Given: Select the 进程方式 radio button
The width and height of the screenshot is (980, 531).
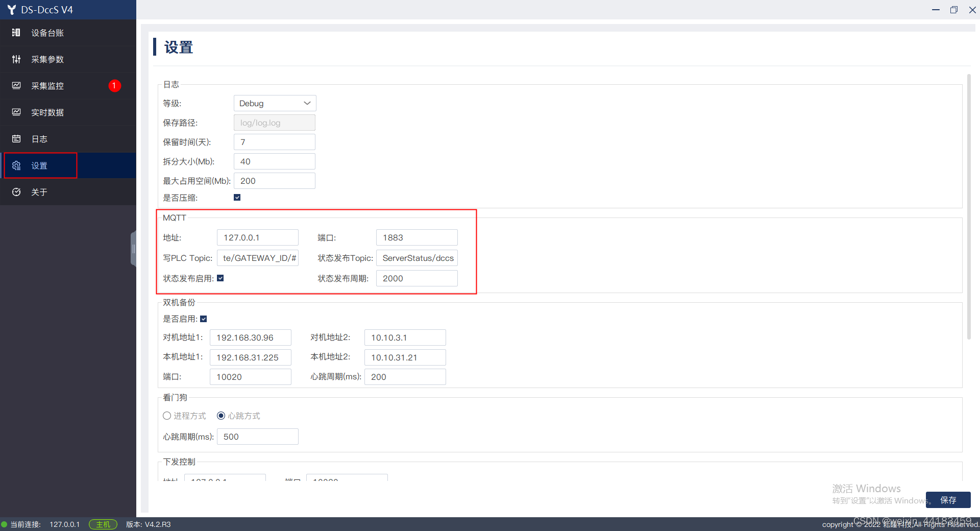Looking at the screenshot, I should (x=166, y=416).
